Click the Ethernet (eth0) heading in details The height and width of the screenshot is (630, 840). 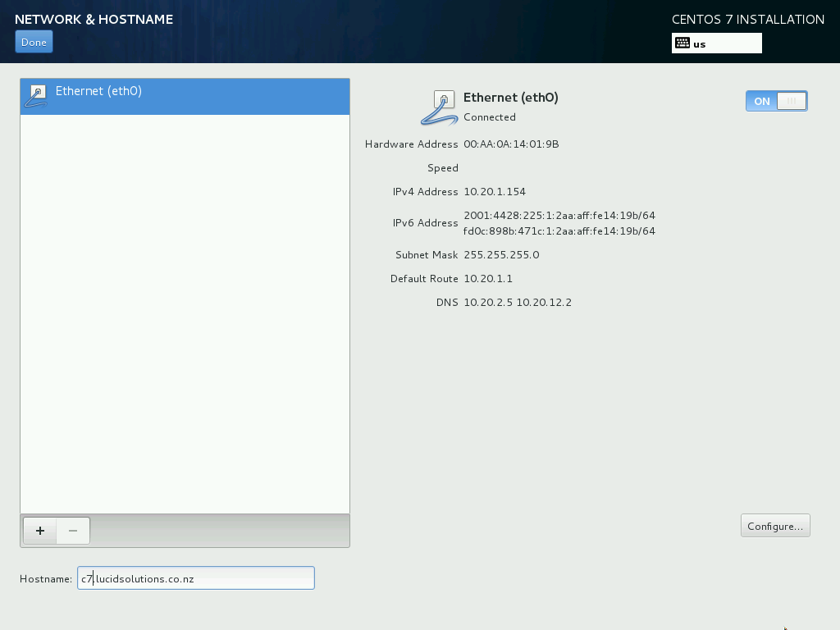pyautogui.click(x=510, y=98)
